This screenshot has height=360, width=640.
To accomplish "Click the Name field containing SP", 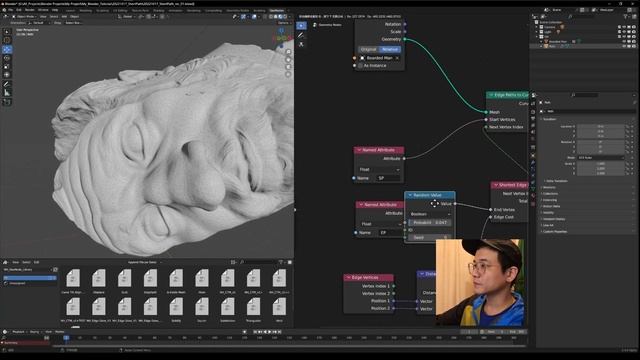I will [x=387, y=178].
